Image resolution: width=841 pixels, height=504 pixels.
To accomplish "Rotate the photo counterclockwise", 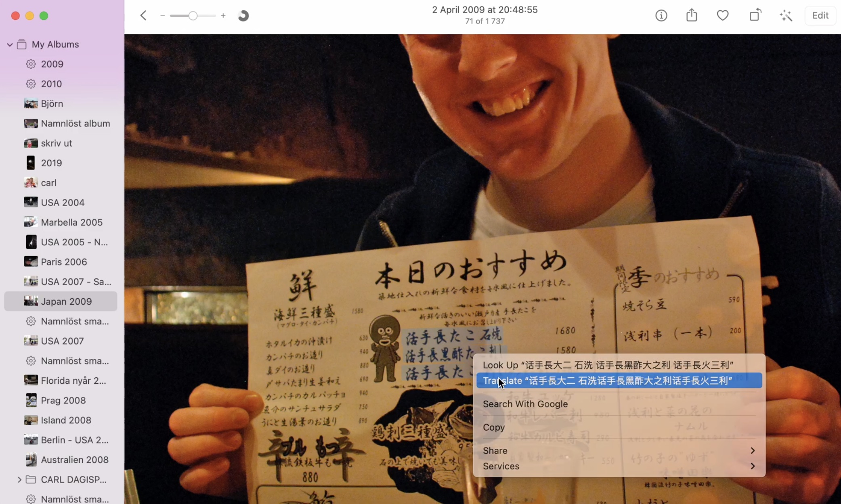I will click(755, 15).
